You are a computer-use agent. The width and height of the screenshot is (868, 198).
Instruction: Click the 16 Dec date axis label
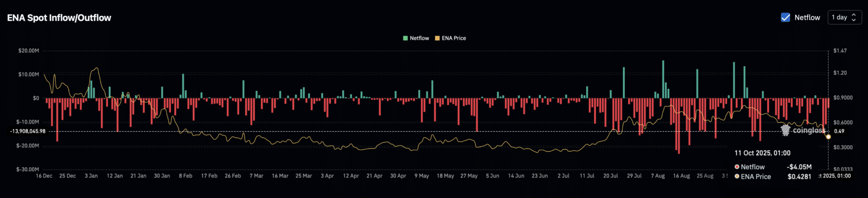[x=44, y=176]
